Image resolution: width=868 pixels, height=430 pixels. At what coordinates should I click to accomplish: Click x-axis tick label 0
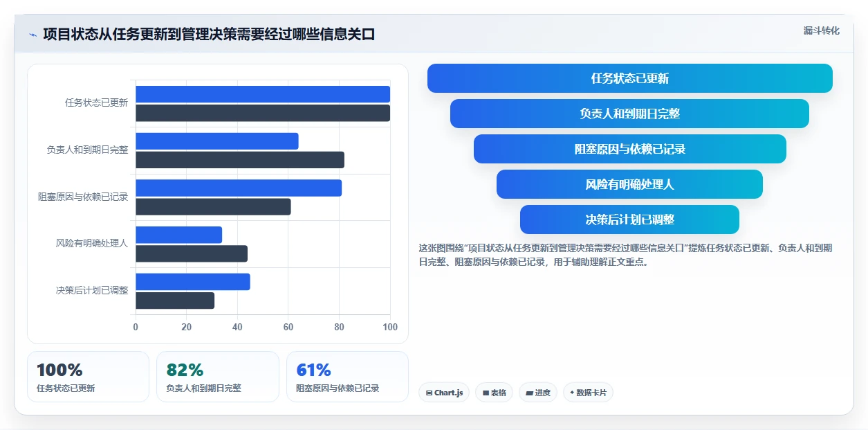click(x=136, y=327)
